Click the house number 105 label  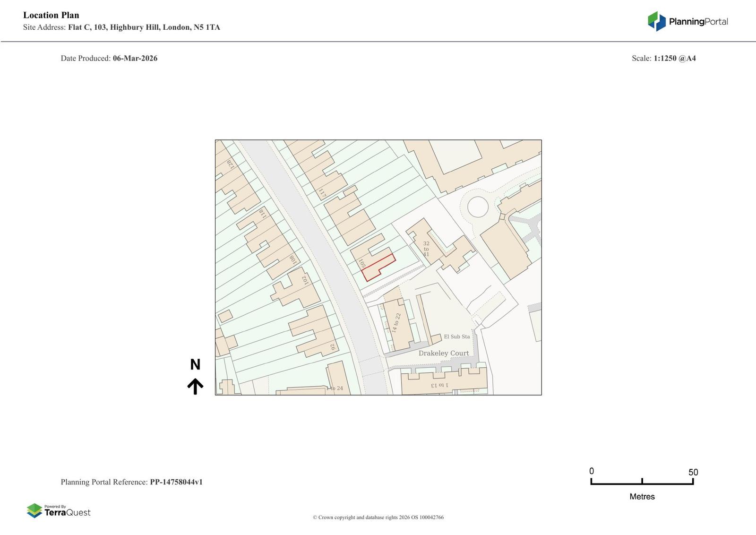(362, 263)
